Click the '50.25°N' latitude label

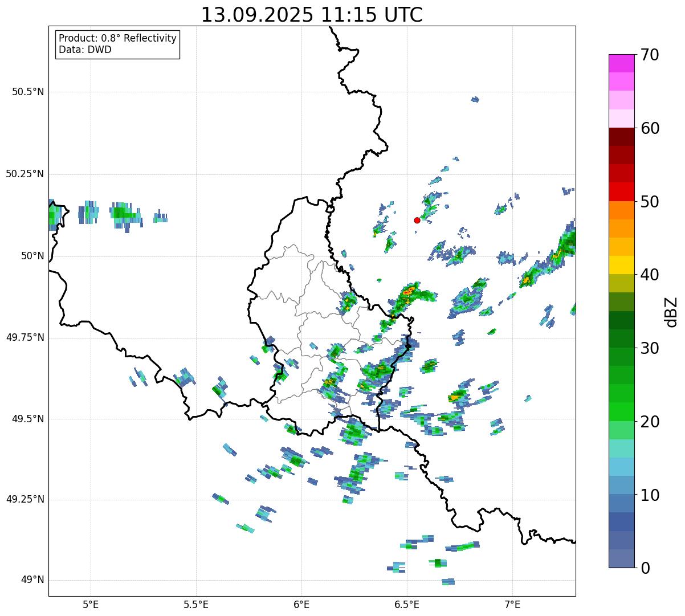coord(25,174)
